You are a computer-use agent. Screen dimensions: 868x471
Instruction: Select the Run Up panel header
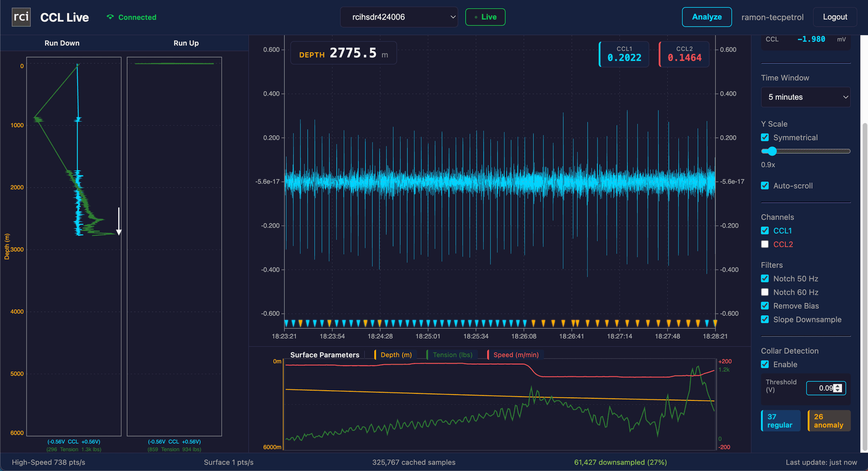click(x=186, y=43)
